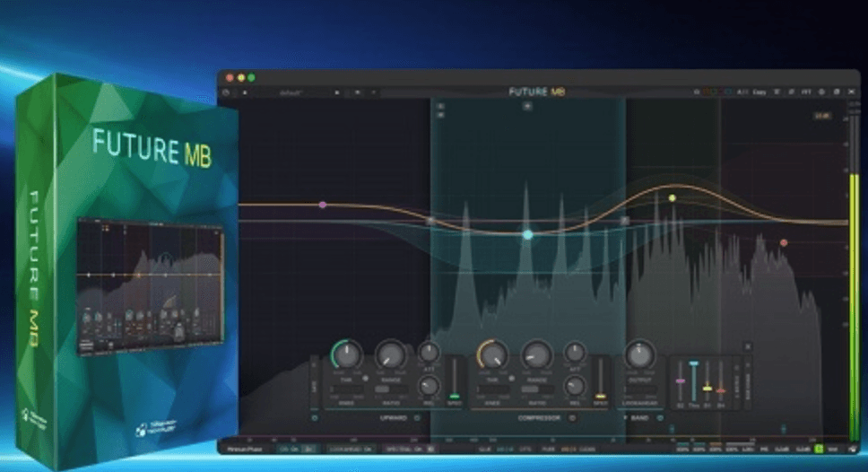Select PURE mode in bottom bar
Viewport: 868px width, 472px height.
coord(548,450)
